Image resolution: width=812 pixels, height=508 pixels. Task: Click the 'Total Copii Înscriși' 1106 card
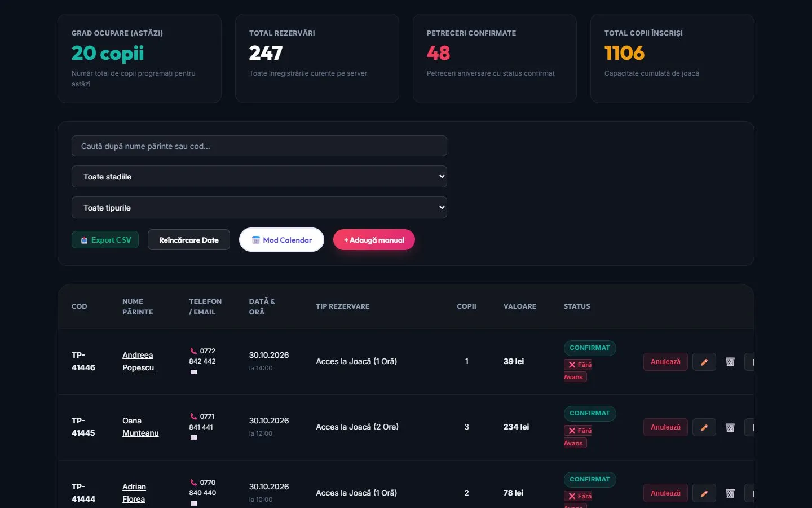click(672, 59)
